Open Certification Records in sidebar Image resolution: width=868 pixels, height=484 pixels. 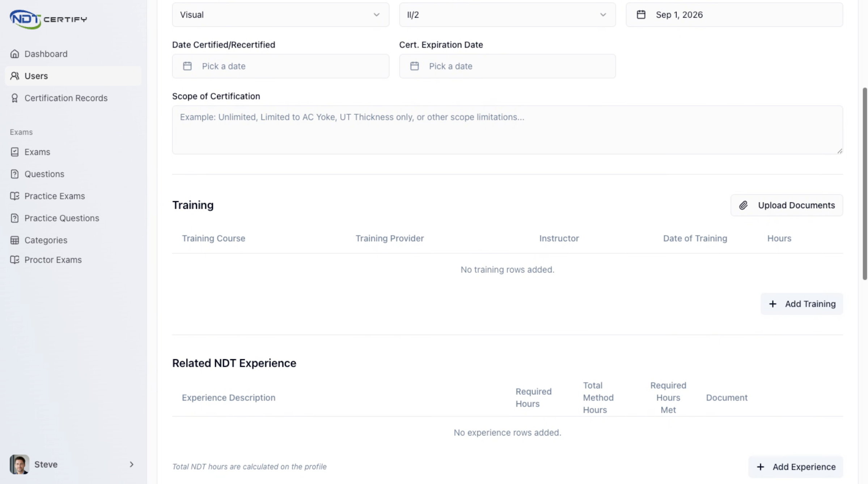[73, 98]
